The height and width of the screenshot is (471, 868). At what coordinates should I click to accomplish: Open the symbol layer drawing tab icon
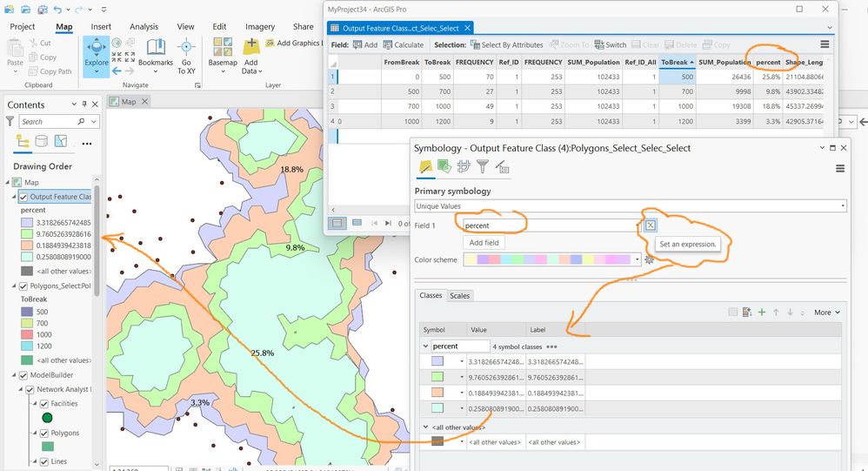pos(464,166)
